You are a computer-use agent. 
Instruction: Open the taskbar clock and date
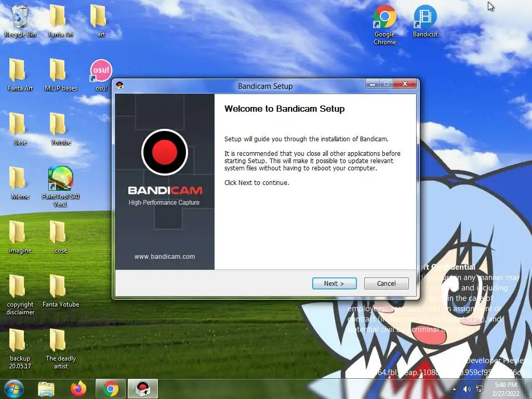coord(506,389)
